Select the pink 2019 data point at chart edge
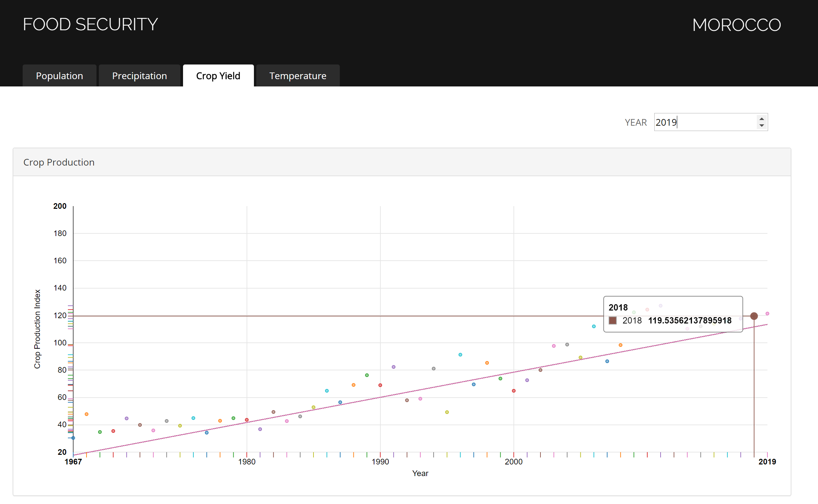 [767, 313]
